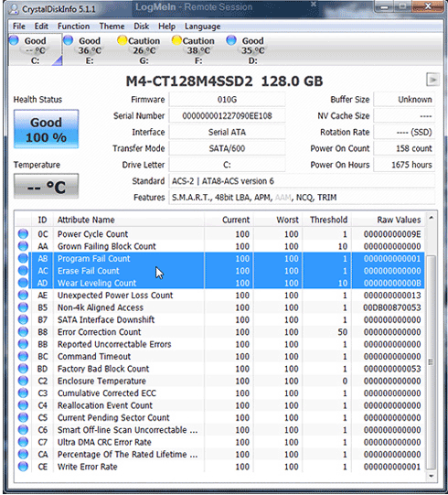The height and width of the screenshot is (495, 448).
Task: Click the status icon of Write Error Rate
Action: pos(23,467)
